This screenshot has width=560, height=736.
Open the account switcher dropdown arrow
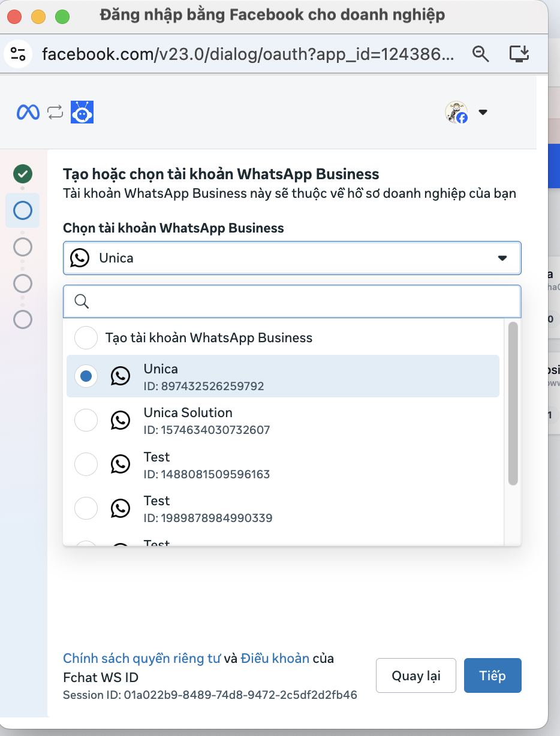pos(483,112)
